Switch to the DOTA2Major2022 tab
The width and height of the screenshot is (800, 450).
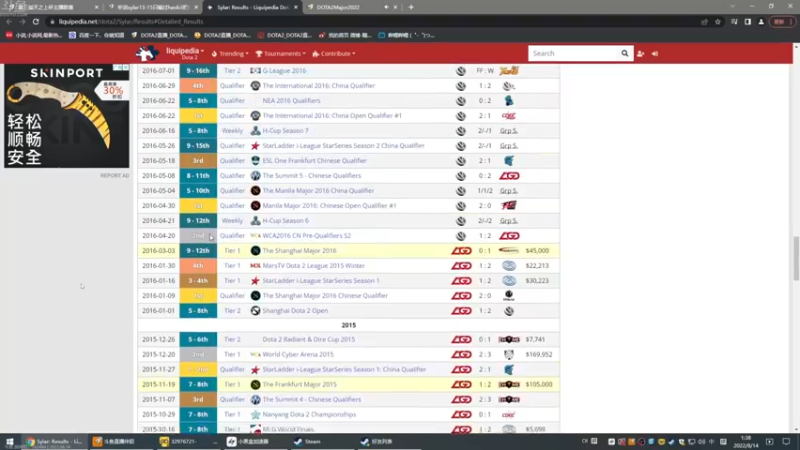click(x=338, y=7)
